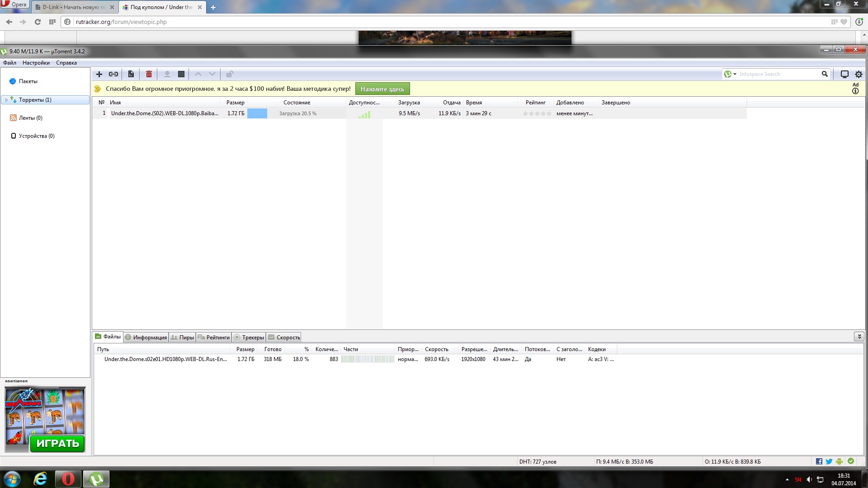Switch to the Трекеры tab
Screen dimensions: 868x488
(x=249, y=337)
